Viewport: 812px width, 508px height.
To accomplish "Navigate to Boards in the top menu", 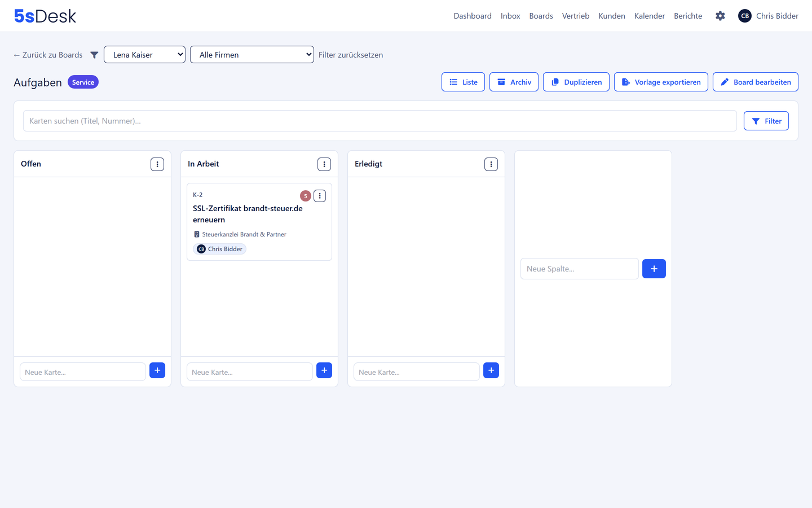I will (541, 16).
